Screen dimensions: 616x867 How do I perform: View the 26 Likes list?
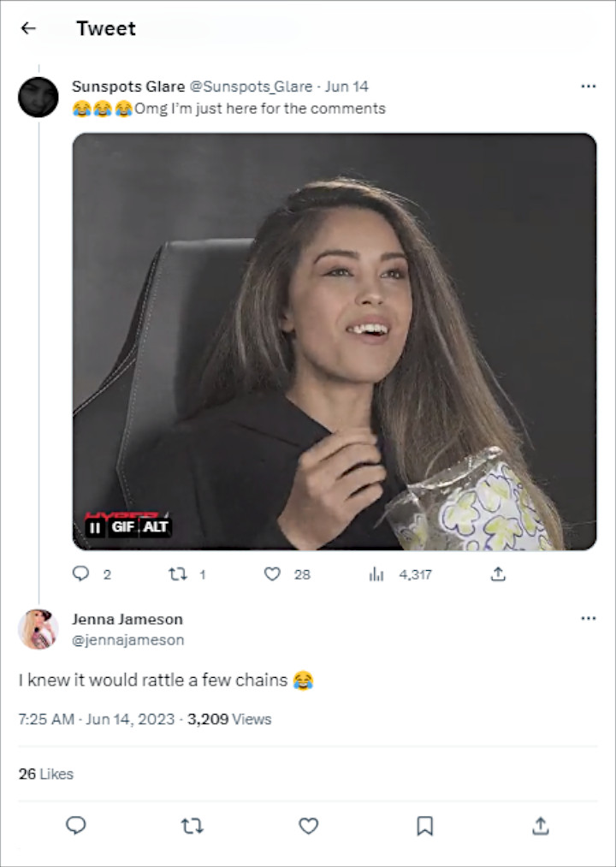tap(46, 774)
